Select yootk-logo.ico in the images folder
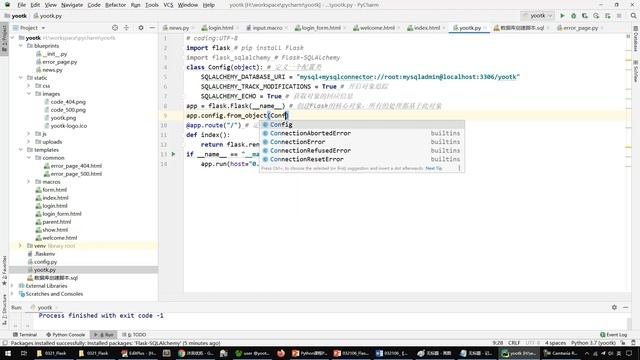 [x=69, y=126]
